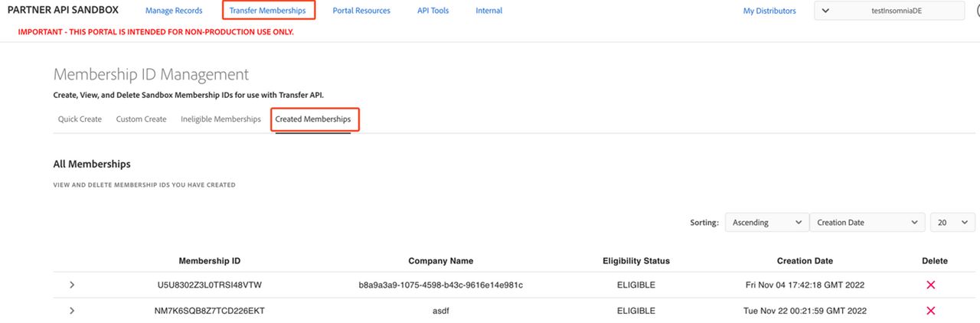This screenshot has height=323, width=980.
Task: Switch to the Ineligible Memberships tab
Action: pos(220,119)
